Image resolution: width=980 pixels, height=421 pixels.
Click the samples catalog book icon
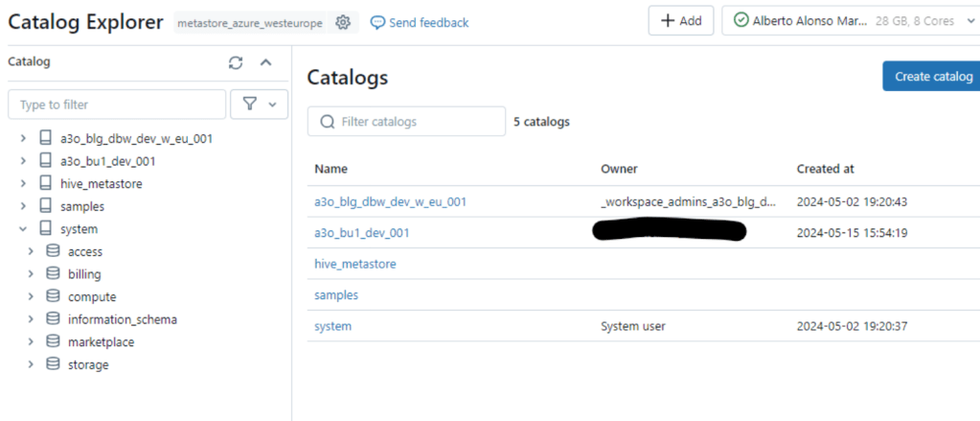pyautogui.click(x=46, y=206)
